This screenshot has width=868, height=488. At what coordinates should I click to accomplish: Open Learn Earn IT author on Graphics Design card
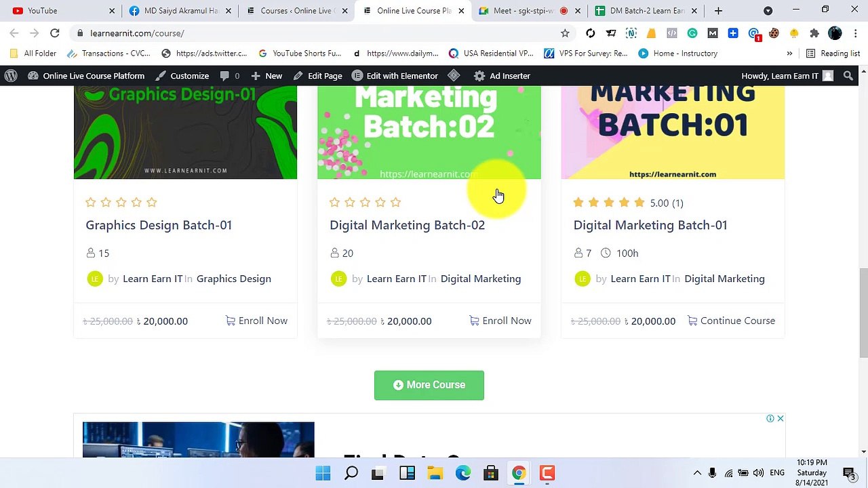coord(153,279)
